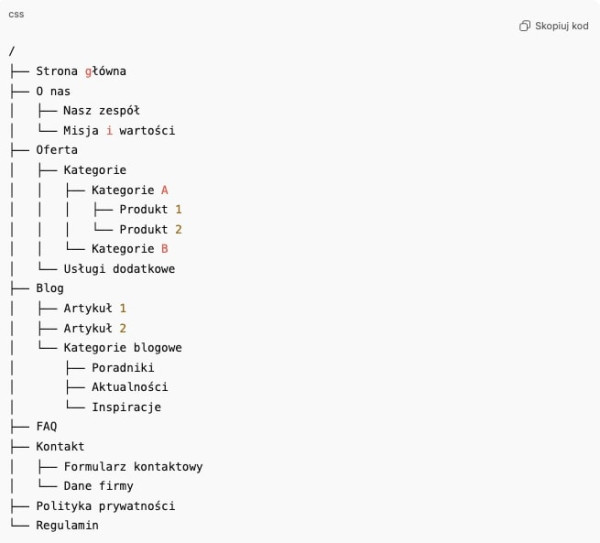The image size is (600, 543).
Task: Select "Kategorie blogowe" in the tree
Action: (x=123, y=348)
